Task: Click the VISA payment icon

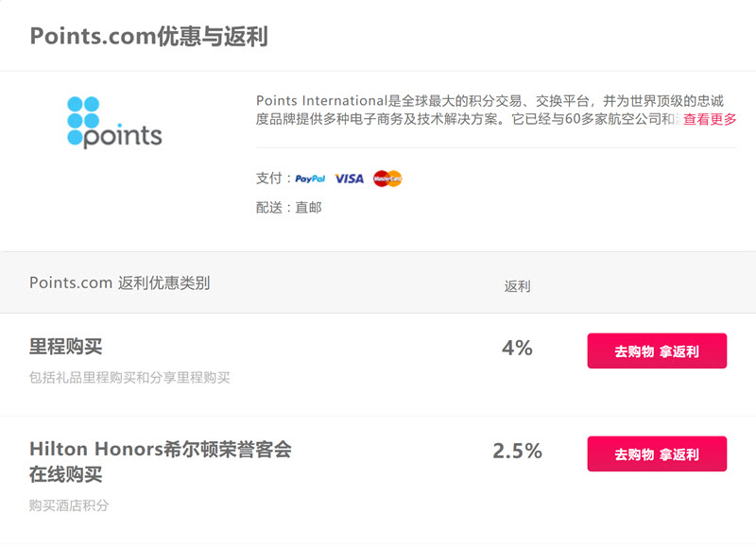Action: click(x=349, y=179)
